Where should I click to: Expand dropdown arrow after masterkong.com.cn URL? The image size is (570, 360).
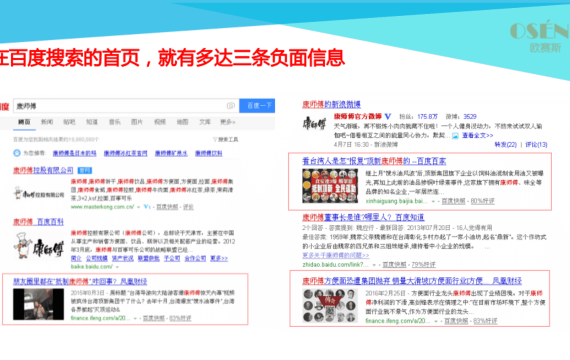(139, 207)
